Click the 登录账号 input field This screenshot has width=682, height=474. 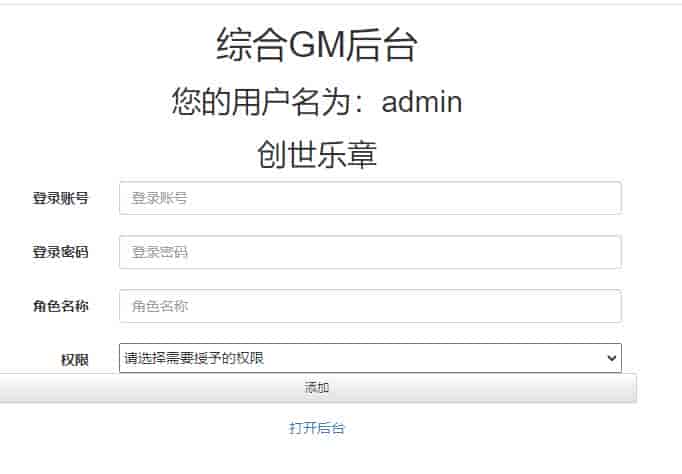click(370, 198)
